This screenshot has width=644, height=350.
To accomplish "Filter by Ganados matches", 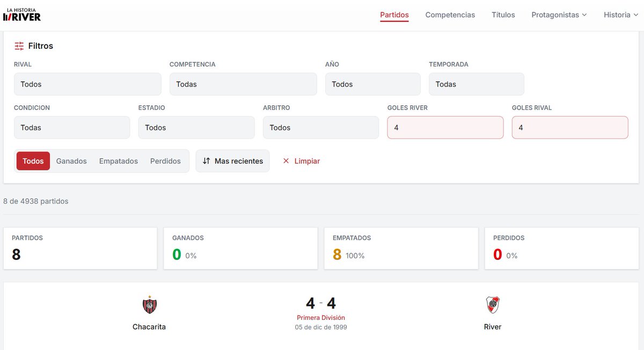I will click(x=71, y=161).
